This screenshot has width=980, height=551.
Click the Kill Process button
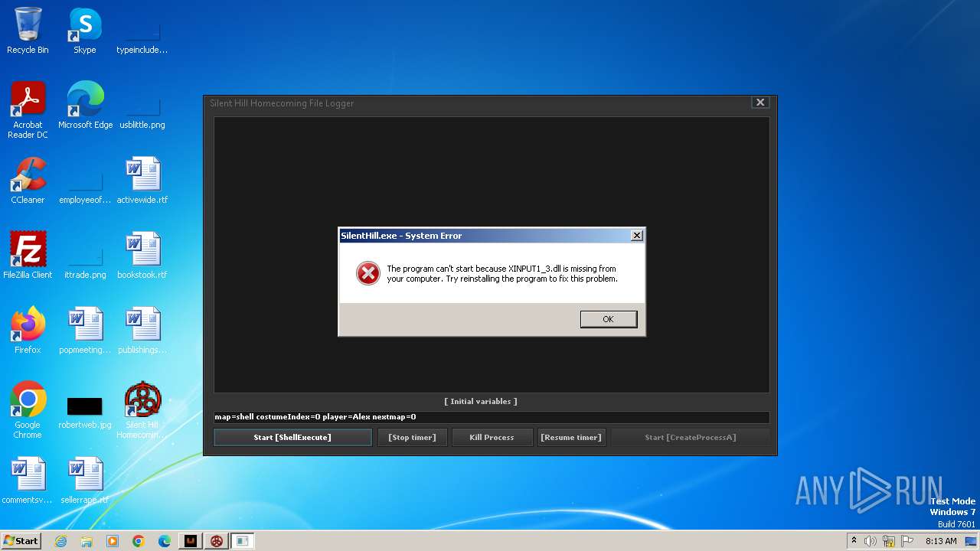[492, 437]
